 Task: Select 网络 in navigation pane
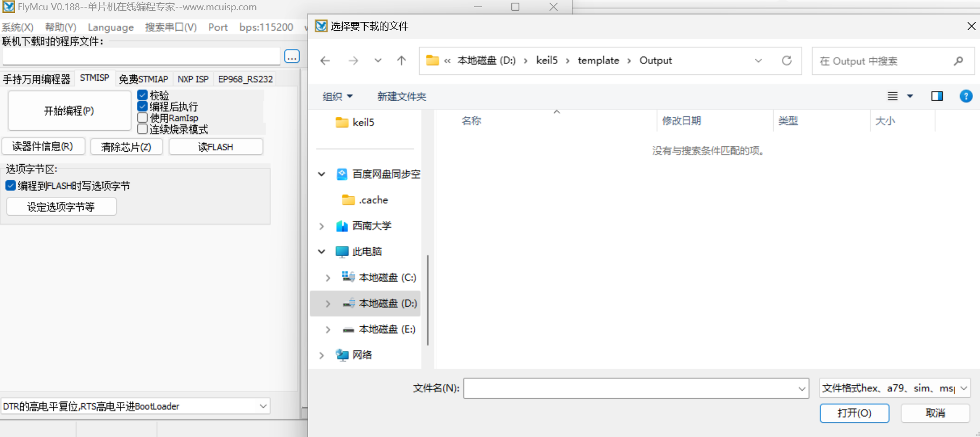(354, 355)
